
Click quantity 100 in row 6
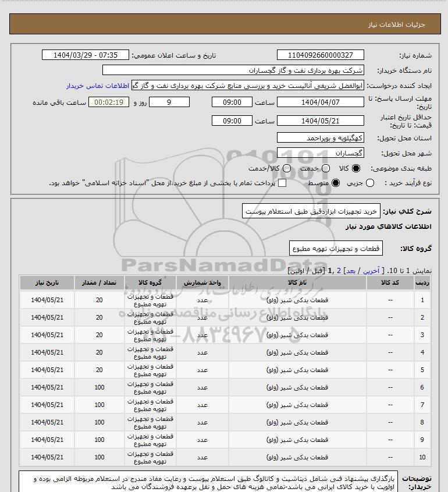(x=99, y=387)
